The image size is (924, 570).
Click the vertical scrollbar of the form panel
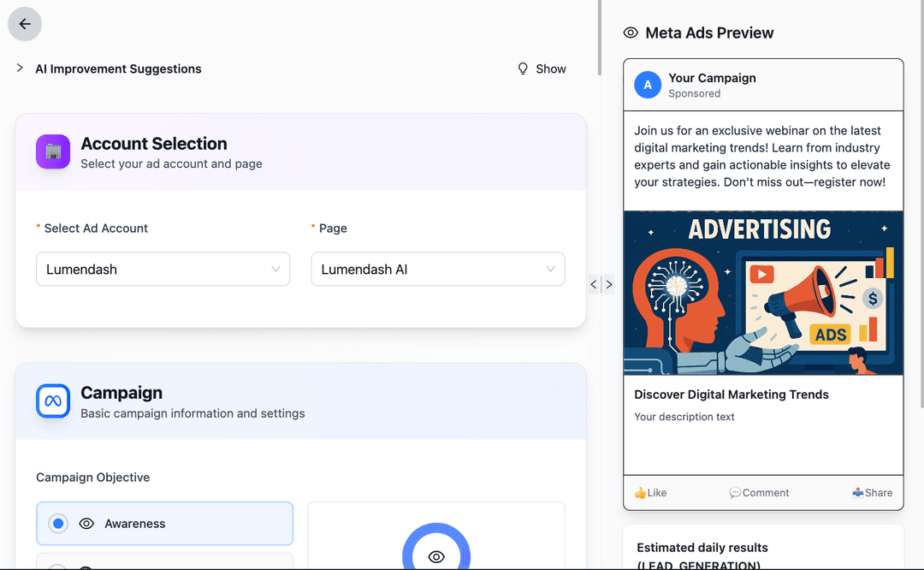[x=599, y=39]
